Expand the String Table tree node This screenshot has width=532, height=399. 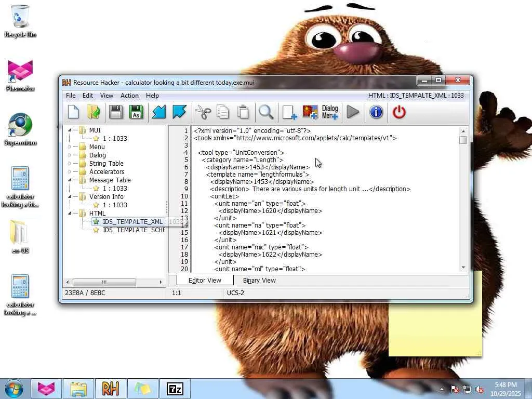[x=70, y=163]
